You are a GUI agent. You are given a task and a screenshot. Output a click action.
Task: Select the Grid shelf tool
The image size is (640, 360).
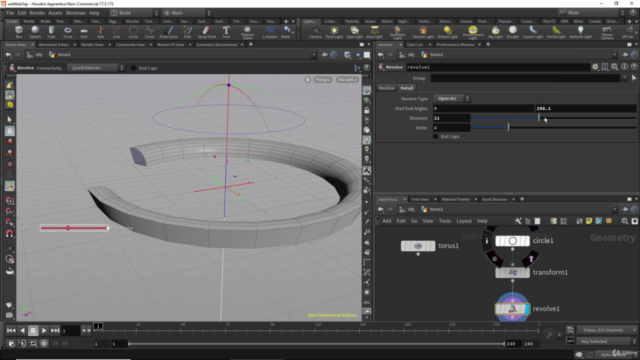tap(84, 32)
